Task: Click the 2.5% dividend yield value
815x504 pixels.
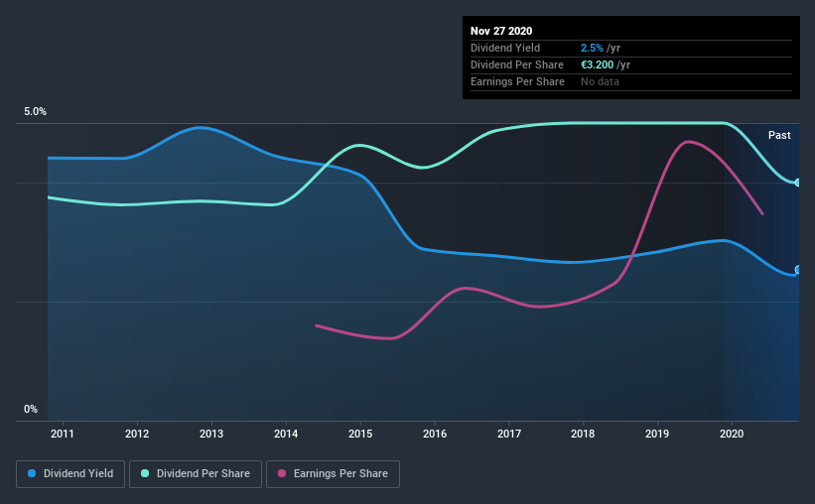Action: click(x=592, y=48)
